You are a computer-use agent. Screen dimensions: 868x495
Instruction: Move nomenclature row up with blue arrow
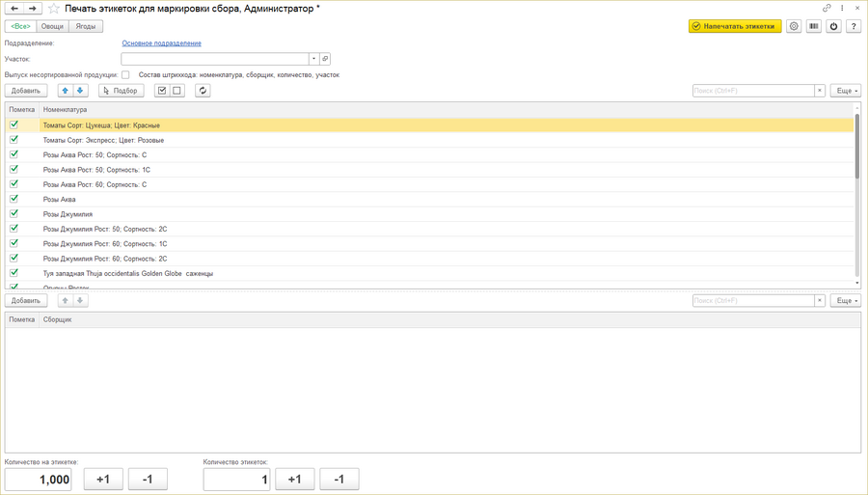(x=66, y=91)
